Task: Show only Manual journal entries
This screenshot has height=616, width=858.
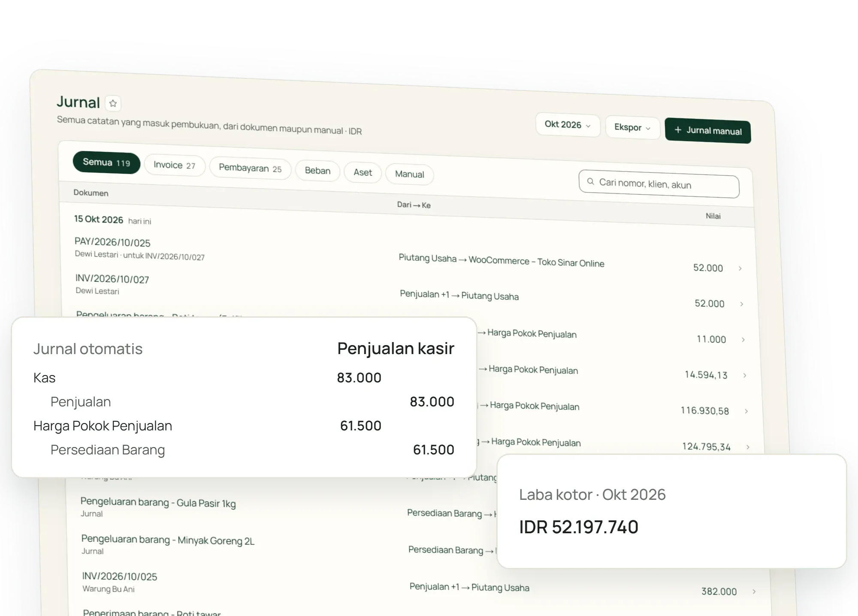Action: click(x=409, y=174)
